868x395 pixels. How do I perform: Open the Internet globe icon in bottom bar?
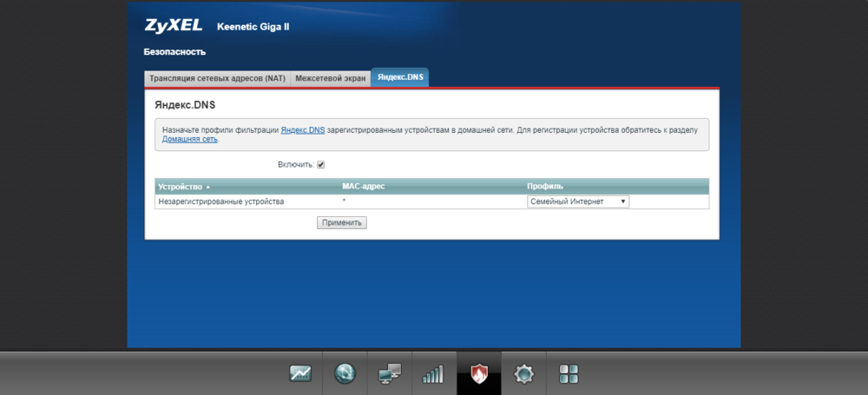click(345, 374)
